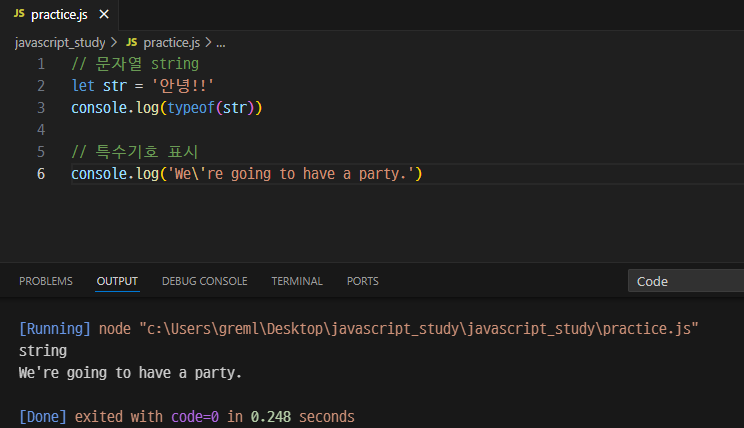Click line number 6 in the gutter
This screenshot has height=428, width=744.
pyautogui.click(x=41, y=174)
